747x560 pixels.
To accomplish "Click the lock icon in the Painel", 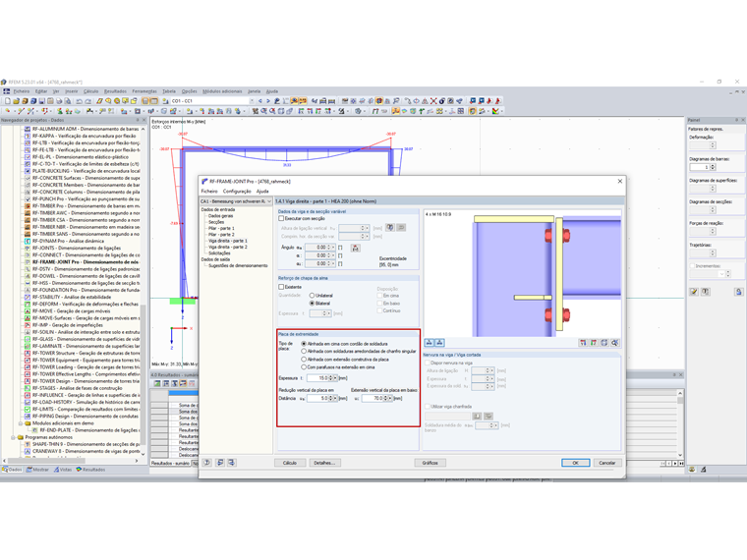I will pyautogui.click(x=738, y=292).
